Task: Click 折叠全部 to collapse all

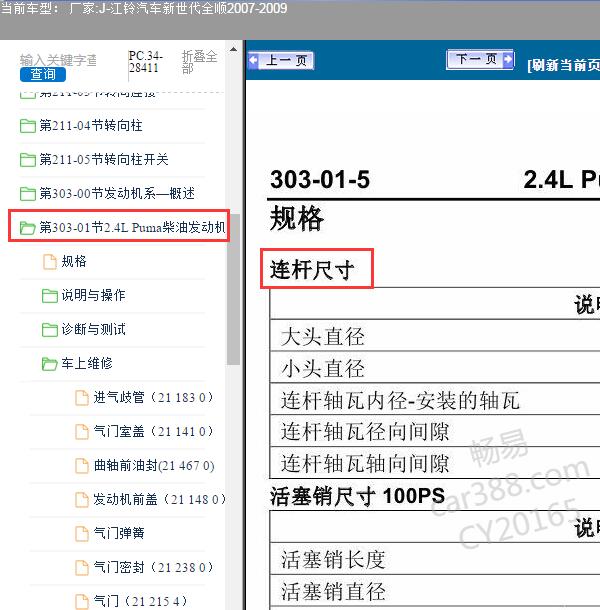Action: 199,62
